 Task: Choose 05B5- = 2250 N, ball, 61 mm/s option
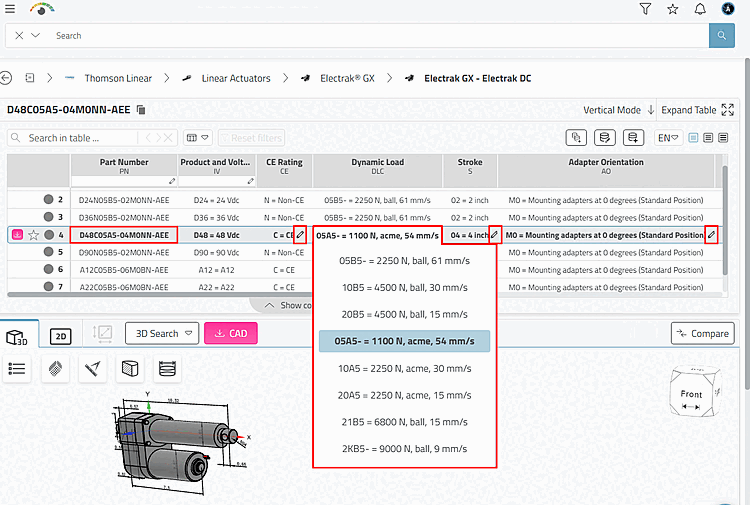pyautogui.click(x=404, y=261)
